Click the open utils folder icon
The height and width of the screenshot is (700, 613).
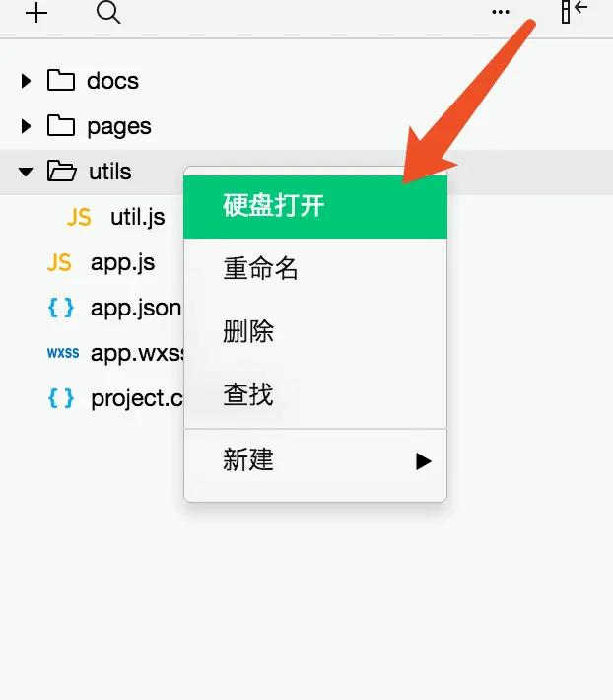click(61, 171)
